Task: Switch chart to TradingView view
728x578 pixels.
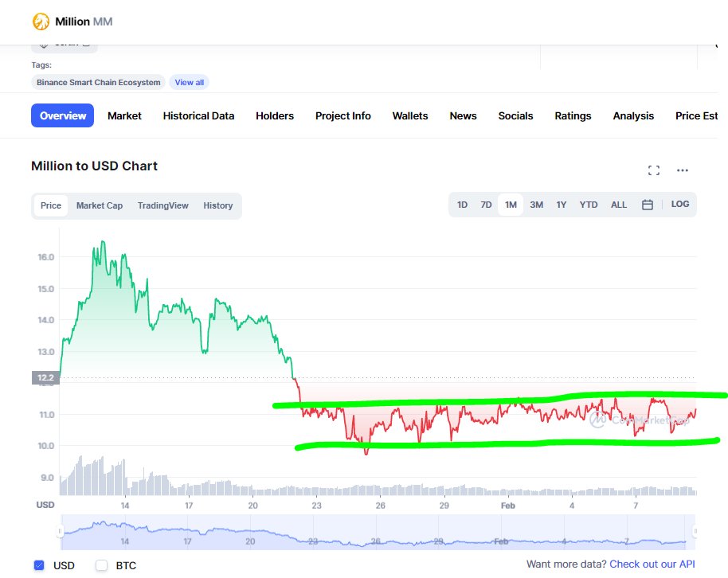Action: 163,205
